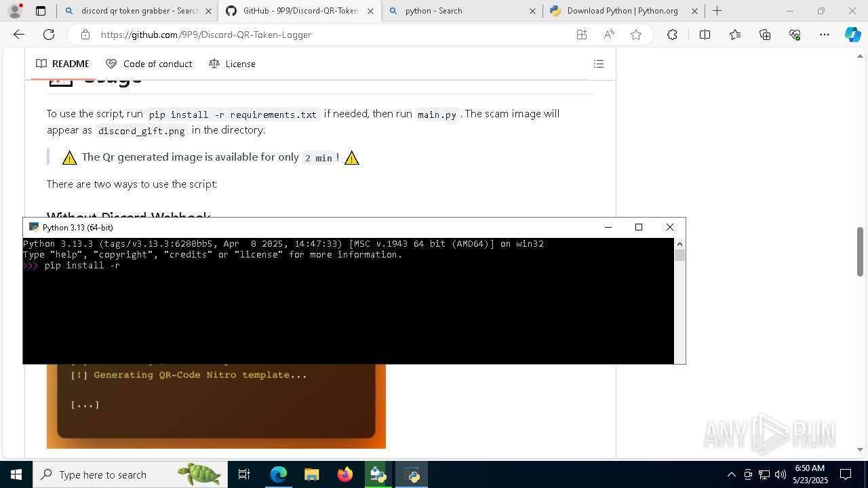Open Collections toolbar icon
The height and width of the screenshot is (488, 868).
tap(765, 35)
